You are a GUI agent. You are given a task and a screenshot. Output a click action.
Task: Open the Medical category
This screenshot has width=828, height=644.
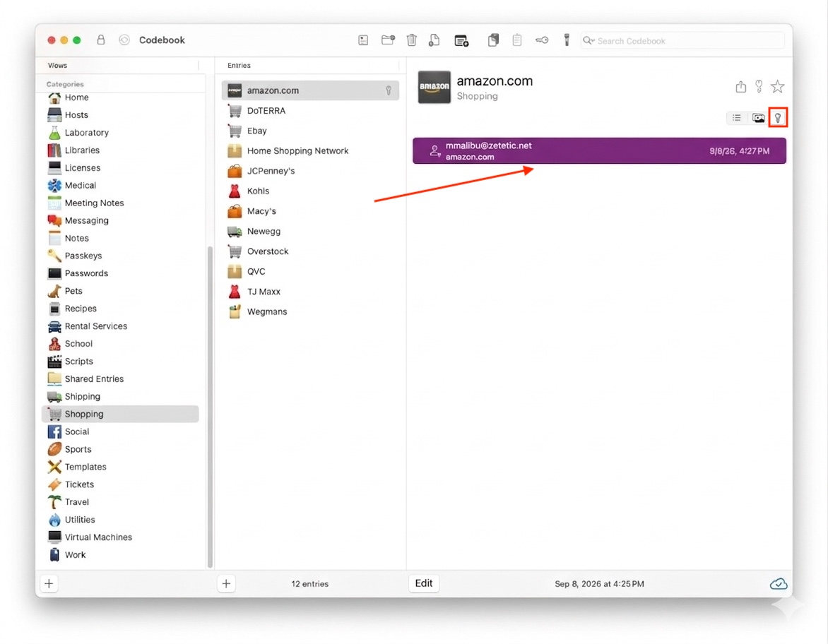120,185
